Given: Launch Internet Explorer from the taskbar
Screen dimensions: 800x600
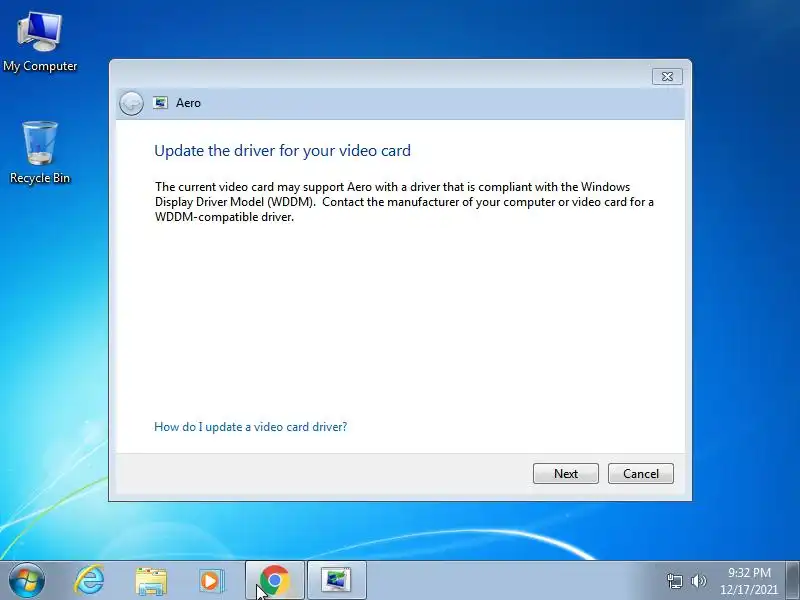Looking at the screenshot, I should point(89,580).
